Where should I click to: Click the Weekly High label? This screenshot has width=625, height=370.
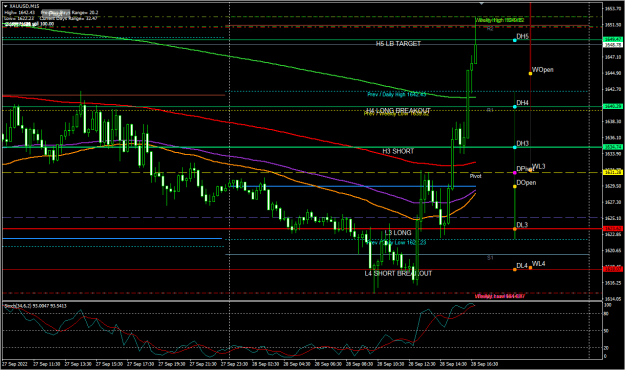(499, 20)
